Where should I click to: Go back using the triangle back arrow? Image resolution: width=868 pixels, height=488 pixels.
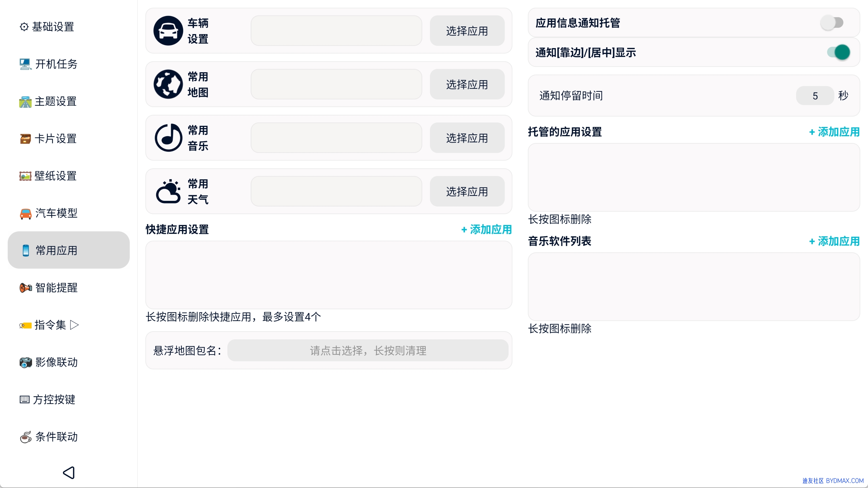pos(69,472)
